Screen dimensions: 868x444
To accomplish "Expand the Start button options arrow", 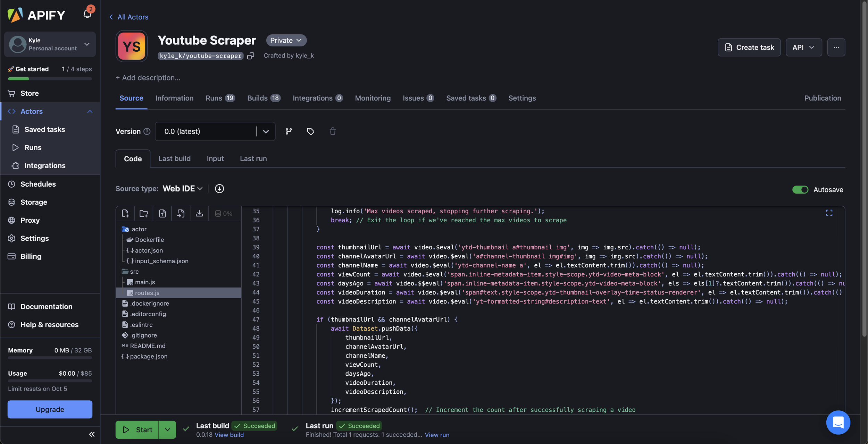I will point(167,430).
